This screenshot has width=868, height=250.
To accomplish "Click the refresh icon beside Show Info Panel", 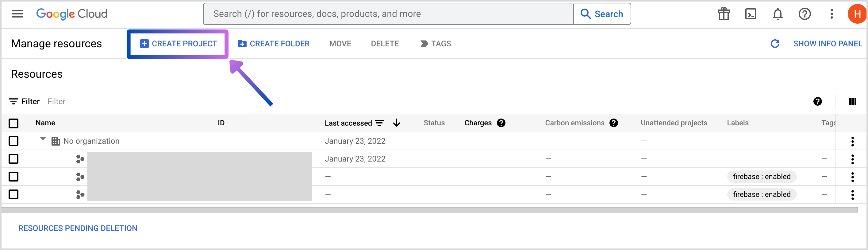I will point(775,44).
